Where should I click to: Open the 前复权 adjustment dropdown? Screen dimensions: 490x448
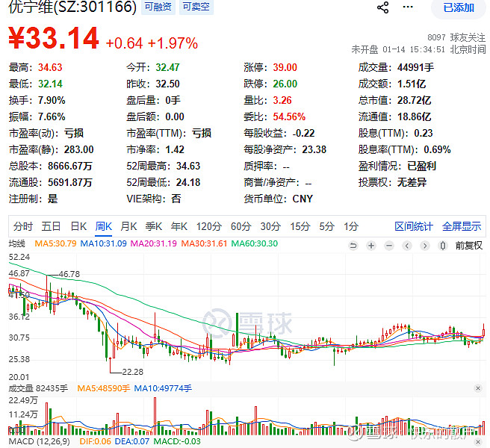469,246
